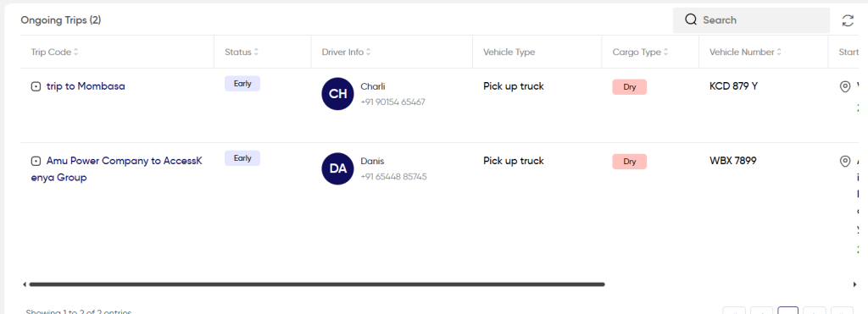Expand the Amu Power Company row icon
The image size is (868, 314).
[36, 162]
